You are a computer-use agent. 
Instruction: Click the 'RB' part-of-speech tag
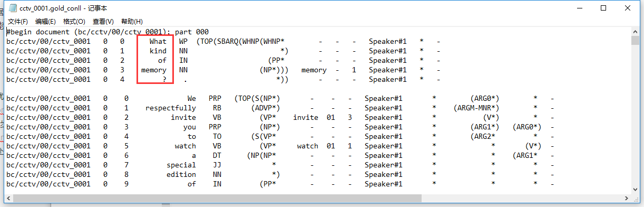tap(217, 108)
